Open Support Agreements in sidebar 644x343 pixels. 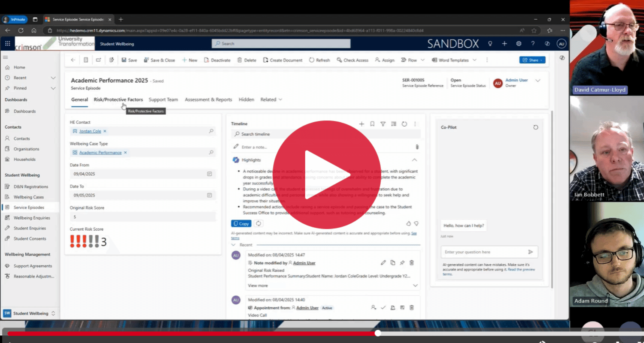[33, 266]
